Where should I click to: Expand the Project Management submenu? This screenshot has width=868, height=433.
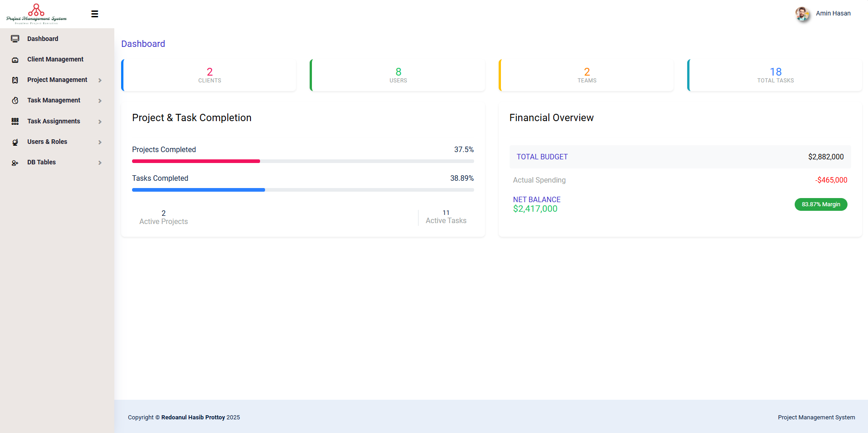100,80
